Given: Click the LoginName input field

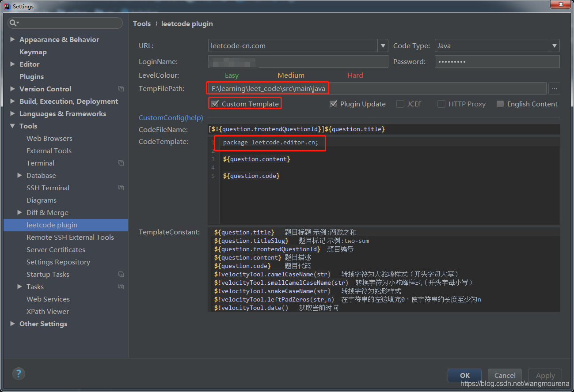Looking at the screenshot, I should click(x=298, y=61).
